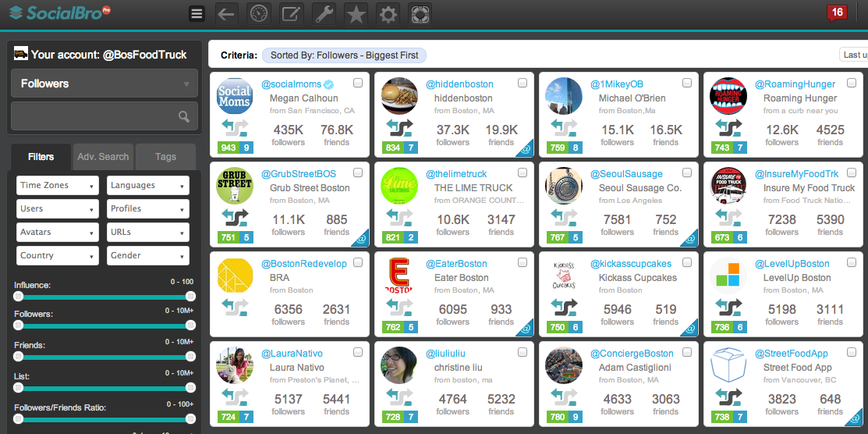The width and height of the screenshot is (868, 434).
Task: Open the dashboard gauge icon
Action: pyautogui.click(x=258, y=14)
